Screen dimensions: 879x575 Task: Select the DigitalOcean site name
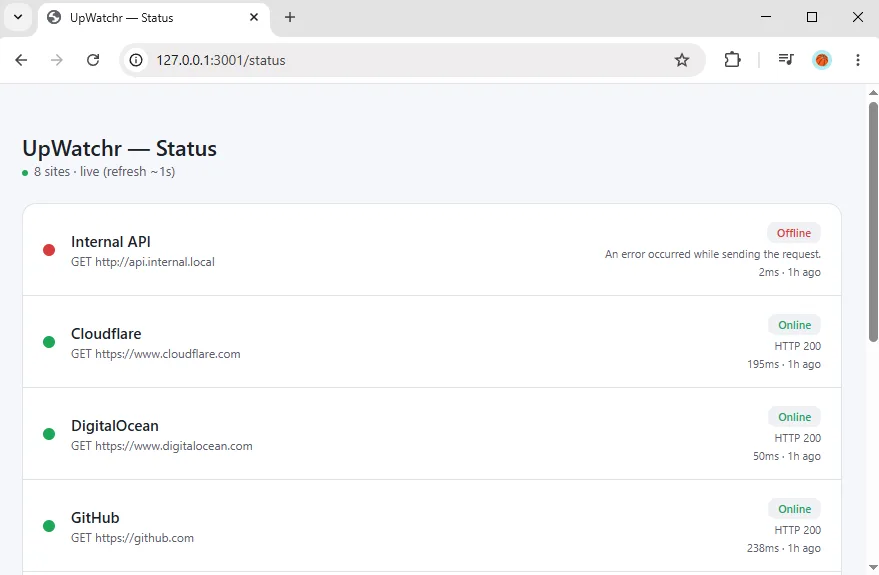[114, 425]
